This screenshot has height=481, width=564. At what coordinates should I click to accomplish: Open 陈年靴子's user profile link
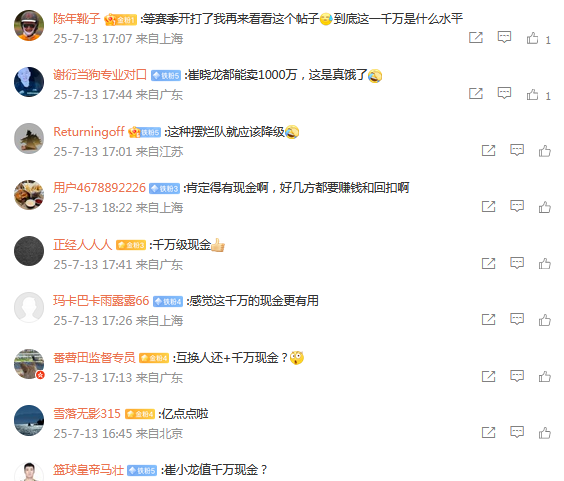[x=76, y=19]
